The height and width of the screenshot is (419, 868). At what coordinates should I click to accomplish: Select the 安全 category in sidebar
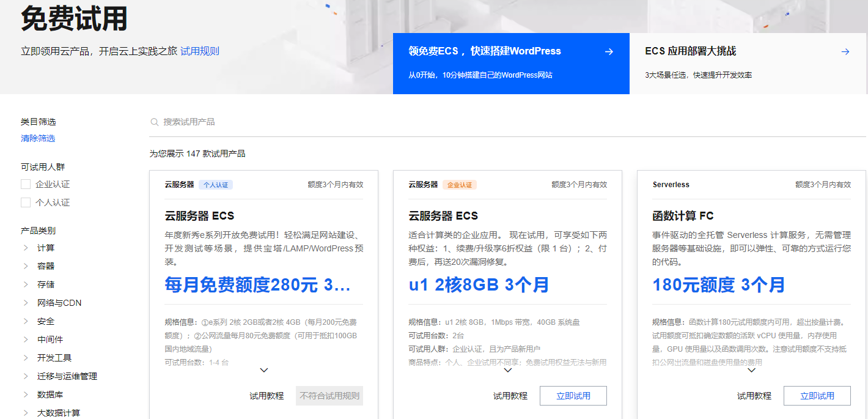(45, 321)
